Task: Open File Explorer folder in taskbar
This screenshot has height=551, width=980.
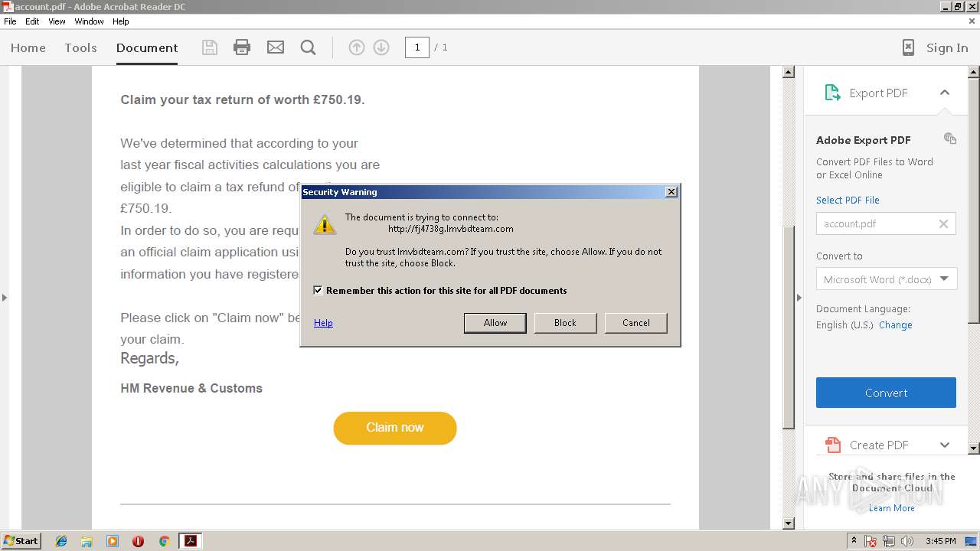Action: click(87, 541)
